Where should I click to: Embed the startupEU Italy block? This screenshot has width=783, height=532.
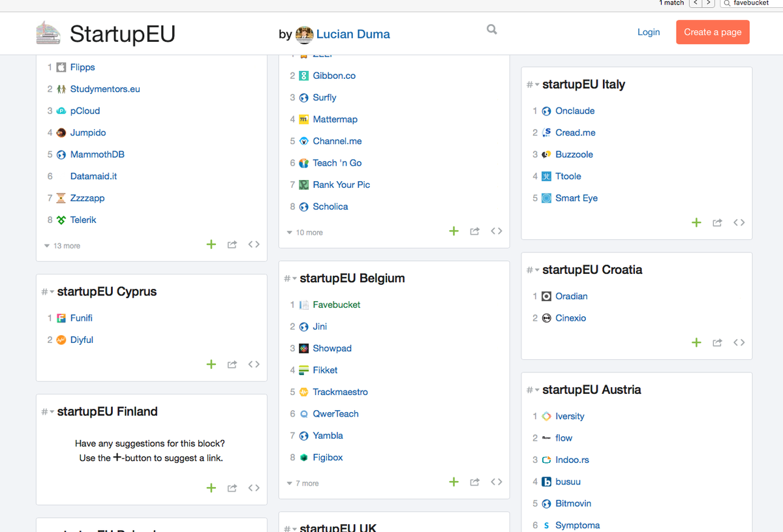(x=739, y=222)
